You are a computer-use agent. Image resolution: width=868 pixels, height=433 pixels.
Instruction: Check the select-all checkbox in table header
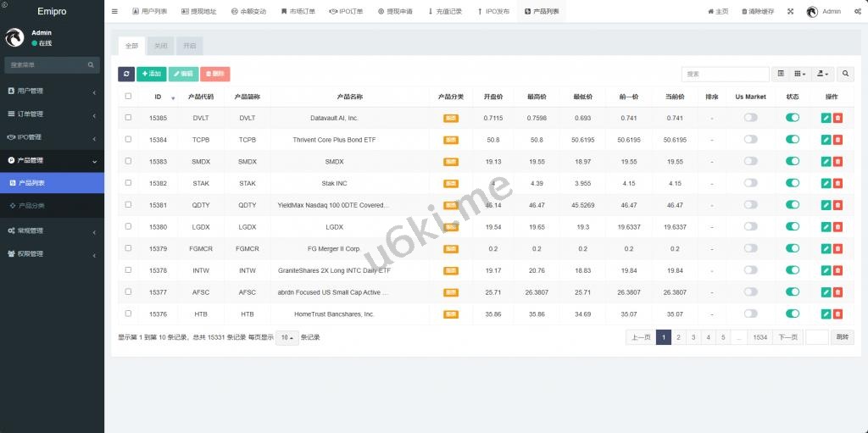[128, 97]
